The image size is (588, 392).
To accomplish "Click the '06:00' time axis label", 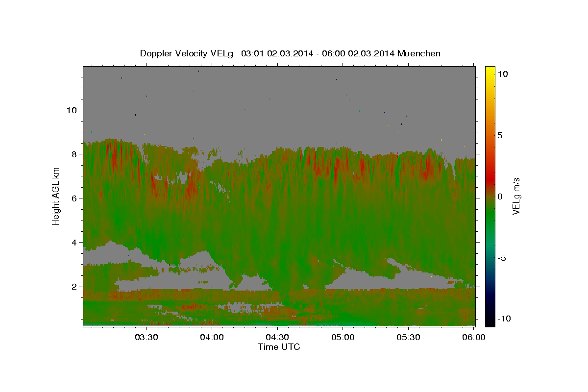I will pos(474,337).
